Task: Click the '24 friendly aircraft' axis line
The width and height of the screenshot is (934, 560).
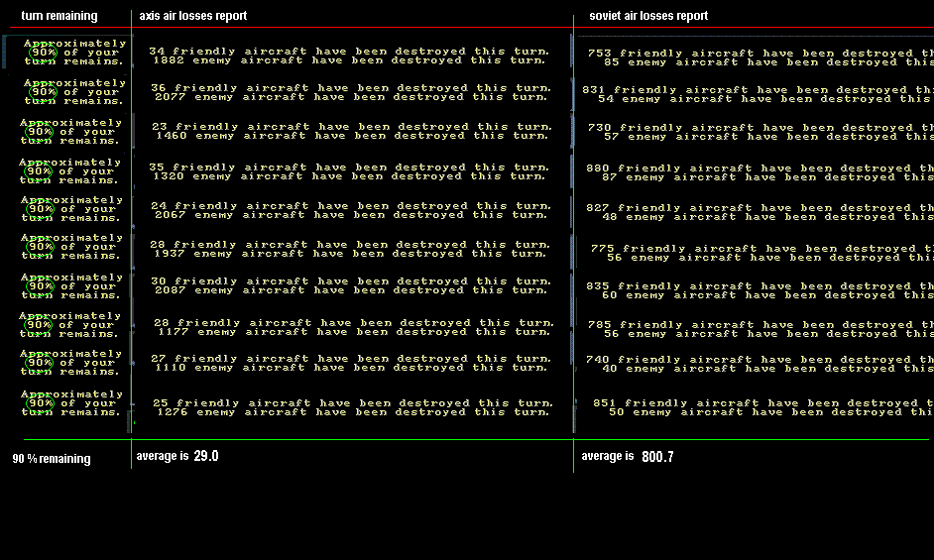Action: point(351,205)
